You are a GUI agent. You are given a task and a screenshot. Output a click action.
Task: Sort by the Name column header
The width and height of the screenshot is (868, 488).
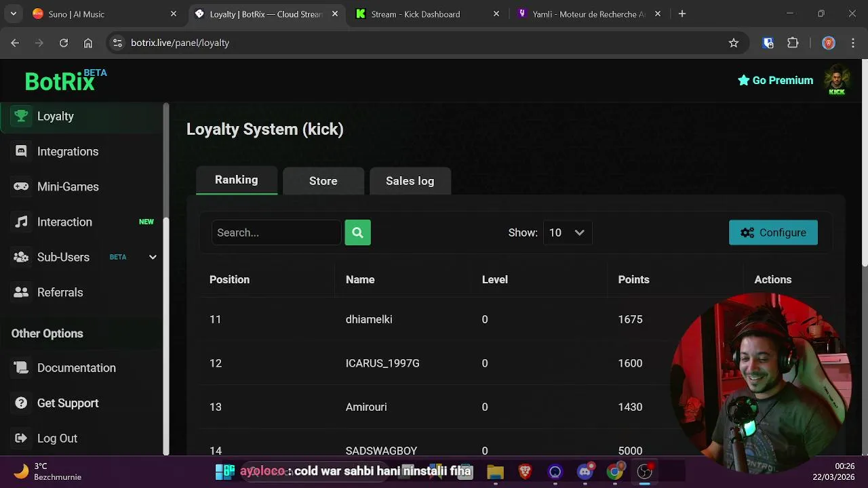[360, 279]
